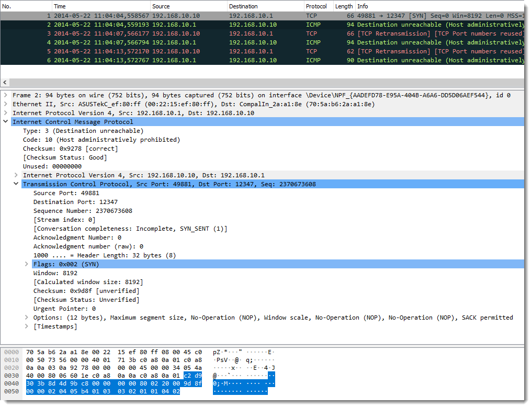
Task: Click hex offset 0020 row bytes
Action: click(x=114, y=368)
